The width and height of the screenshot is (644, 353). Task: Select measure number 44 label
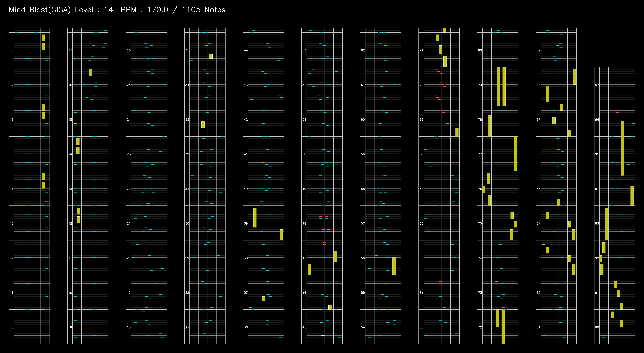tap(246, 50)
